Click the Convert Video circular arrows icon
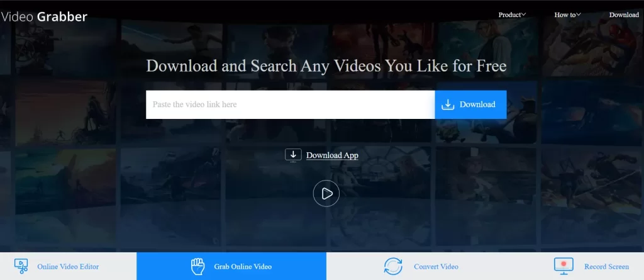Screen dimensions: 644x280 (393, 266)
